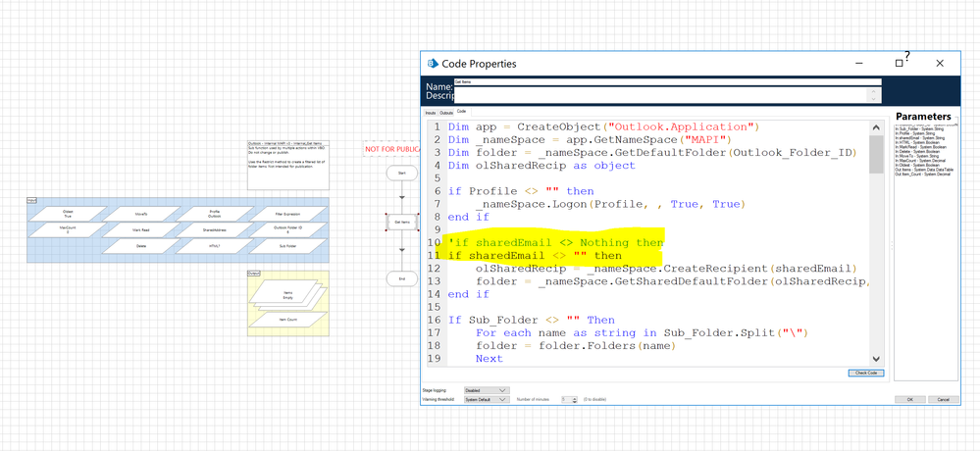Click OK to confirm Code Properties
This screenshot has width=980, height=451.
909,400
